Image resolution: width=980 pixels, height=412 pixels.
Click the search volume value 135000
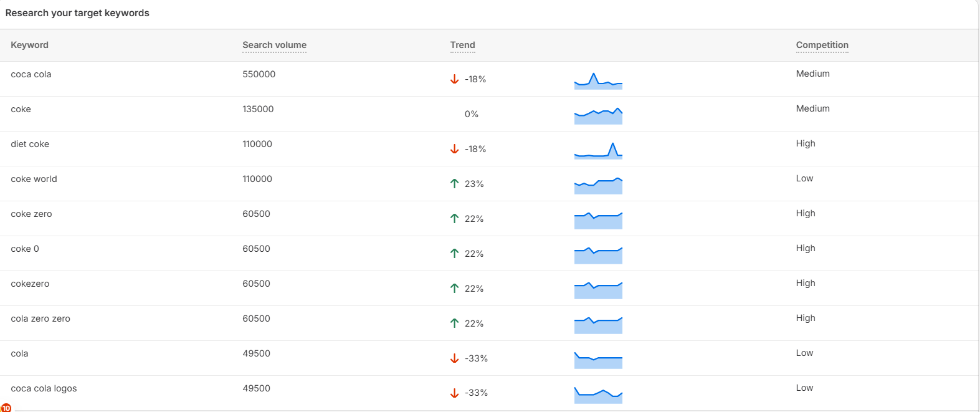(258, 109)
